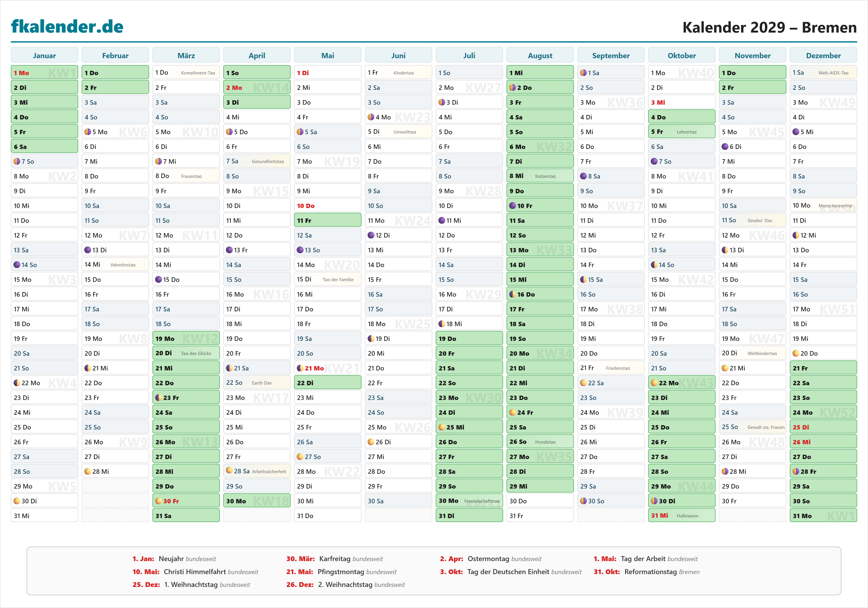Click the Kalender 2029 – Bremen title

click(x=769, y=28)
